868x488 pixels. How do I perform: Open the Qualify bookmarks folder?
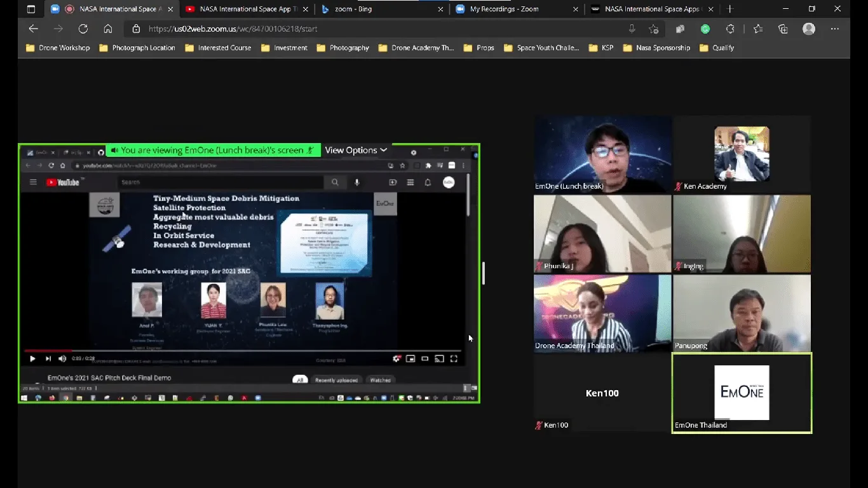[x=717, y=48]
